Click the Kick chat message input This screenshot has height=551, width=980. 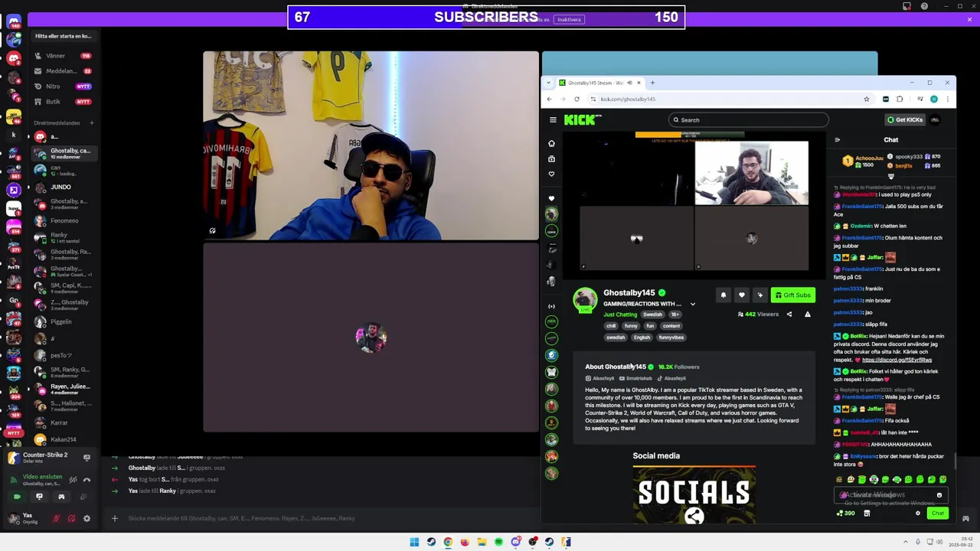[x=891, y=495]
